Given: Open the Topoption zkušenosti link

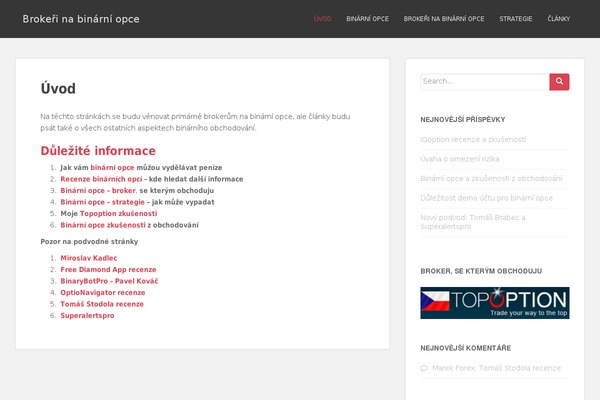Looking at the screenshot, I should tap(118, 214).
